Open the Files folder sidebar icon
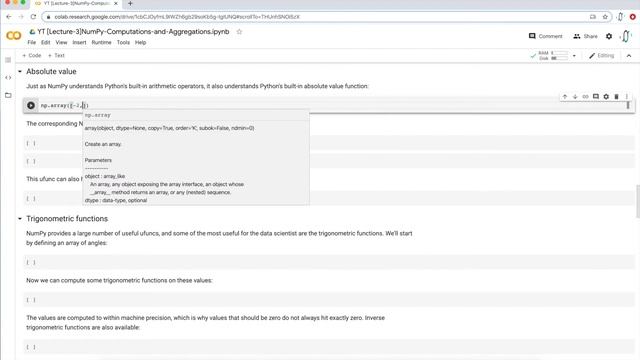The image size is (640, 360). (x=8, y=95)
